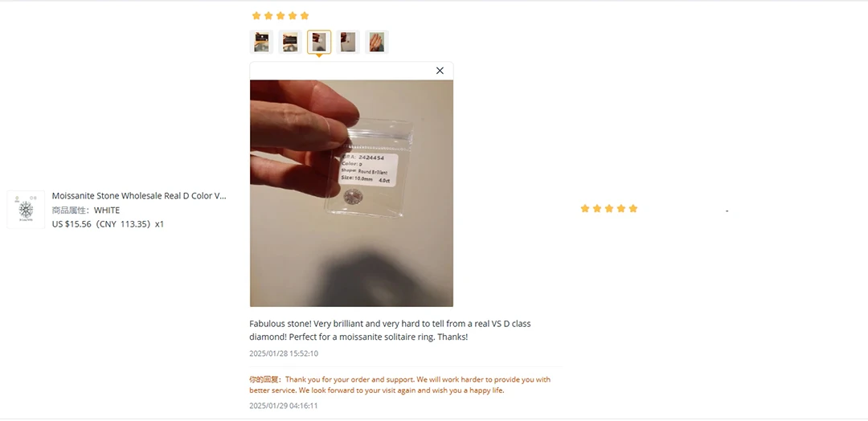
Task: Open the first review photo thumbnail
Action: coord(261,42)
